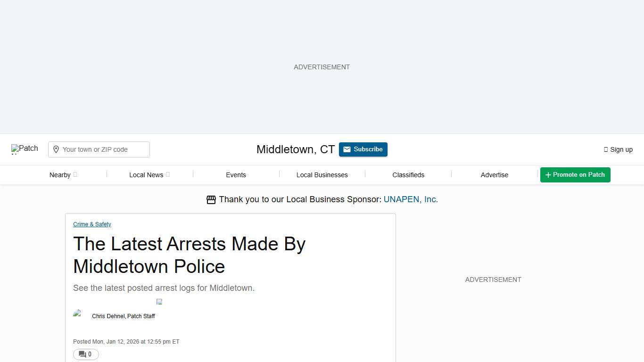Open the Classifieds section

408,175
